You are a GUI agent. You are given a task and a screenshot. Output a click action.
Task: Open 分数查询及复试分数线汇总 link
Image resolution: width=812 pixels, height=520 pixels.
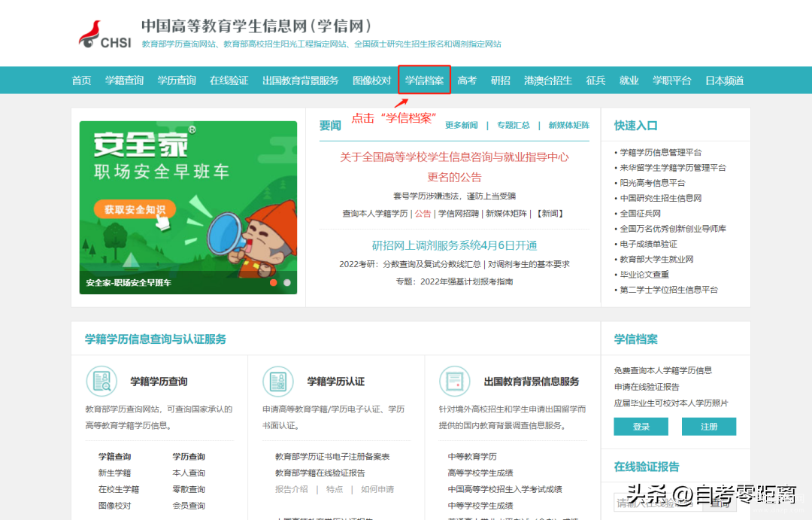(x=432, y=264)
